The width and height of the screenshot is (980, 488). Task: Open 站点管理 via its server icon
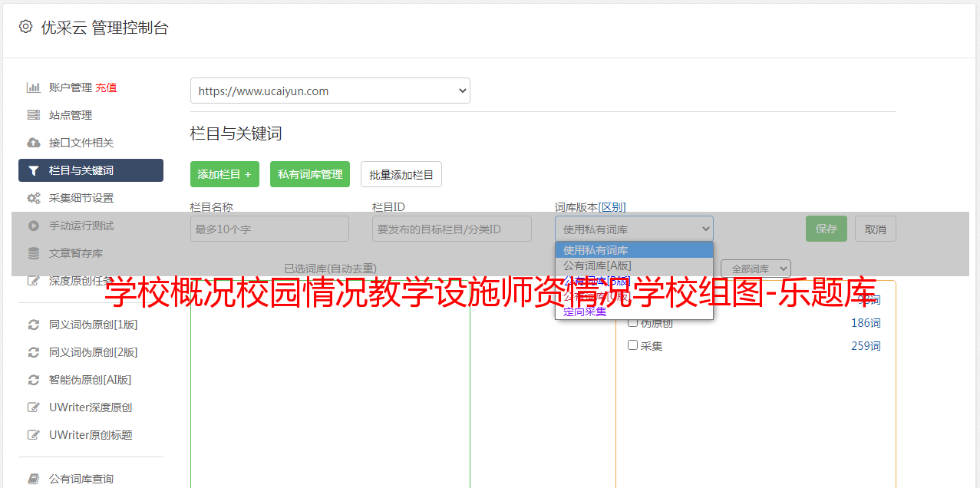[33, 115]
